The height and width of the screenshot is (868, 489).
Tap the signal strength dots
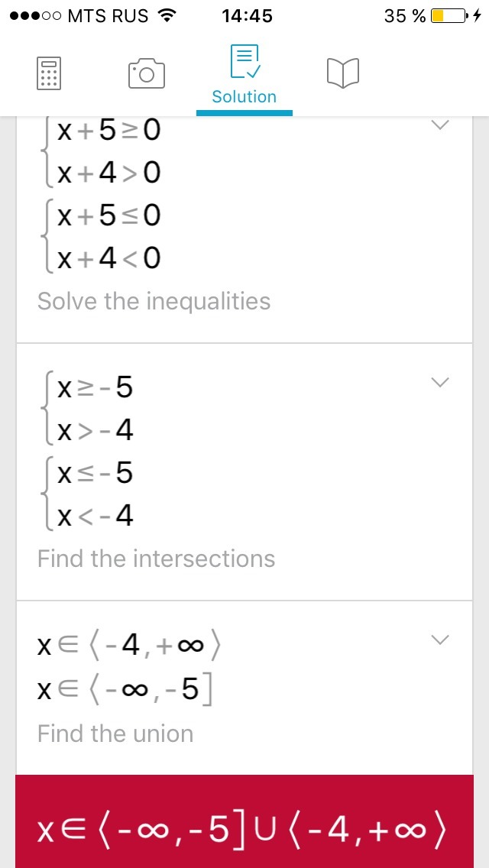pos(34,15)
